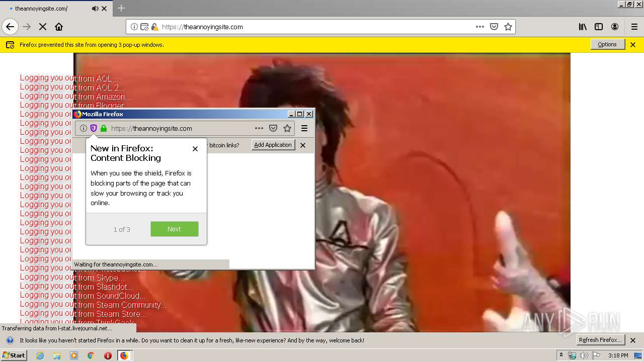The width and height of the screenshot is (644, 362).
Task: Stop loading the page with the X button
Action: pyautogui.click(x=43, y=27)
